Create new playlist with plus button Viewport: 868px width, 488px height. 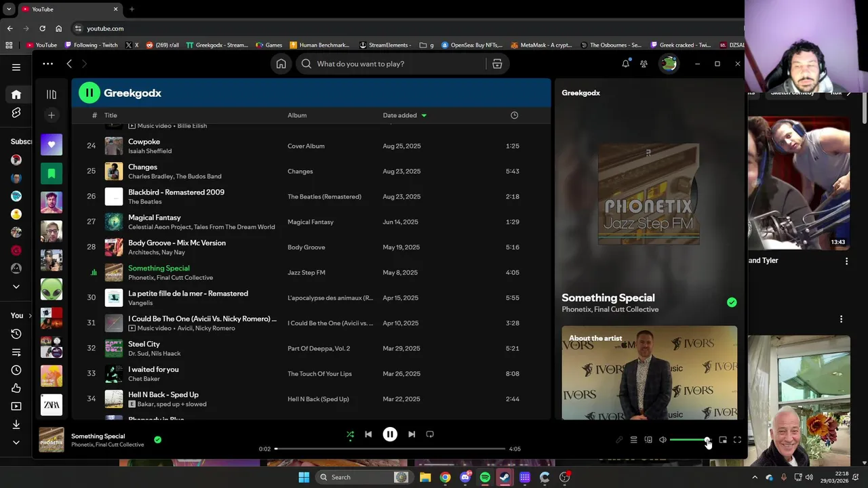pyautogui.click(x=52, y=115)
